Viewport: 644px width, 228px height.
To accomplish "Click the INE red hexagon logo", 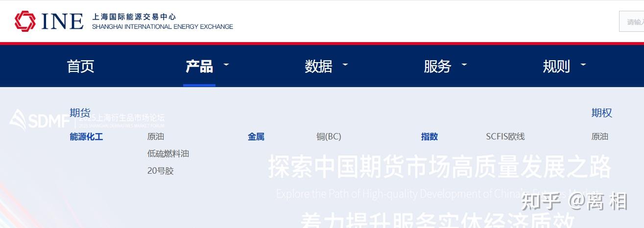I will tap(25, 21).
